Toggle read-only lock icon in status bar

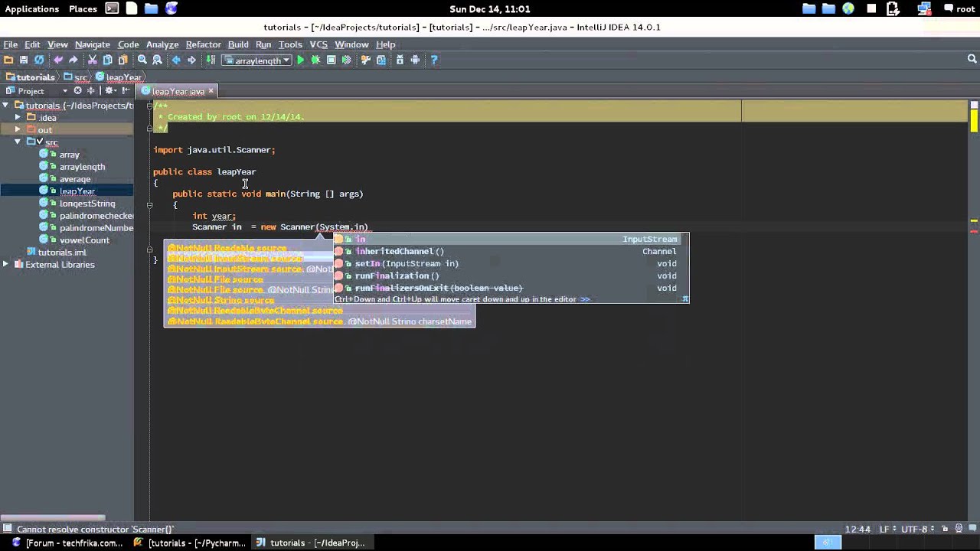945,529
